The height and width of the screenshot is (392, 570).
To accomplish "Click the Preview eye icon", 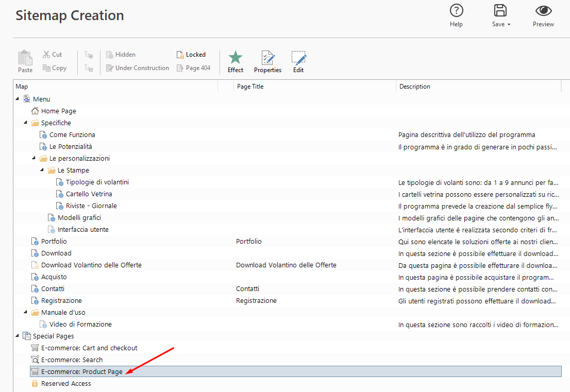I will tap(543, 11).
